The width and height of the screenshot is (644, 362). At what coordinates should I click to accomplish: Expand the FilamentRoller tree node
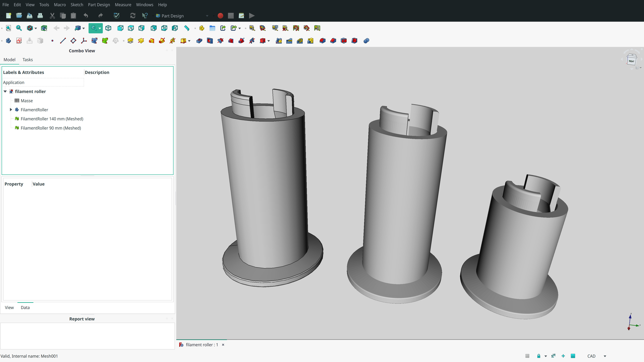11,110
